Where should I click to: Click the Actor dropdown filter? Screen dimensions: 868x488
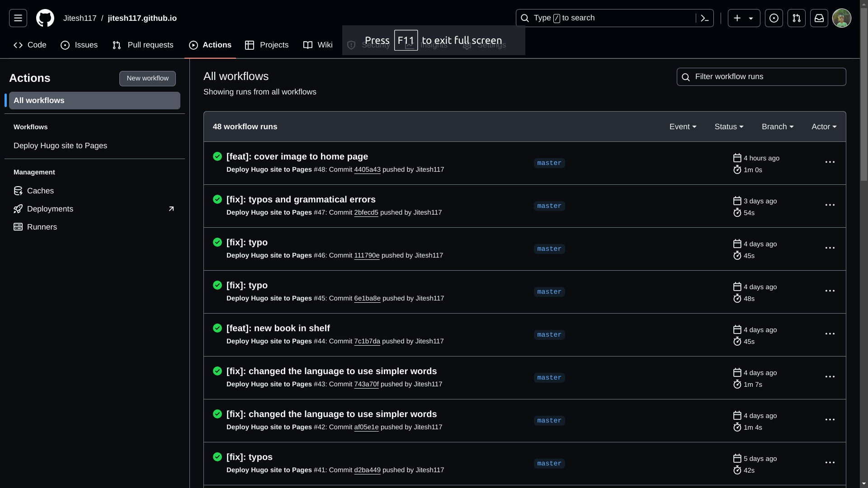pyautogui.click(x=824, y=127)
